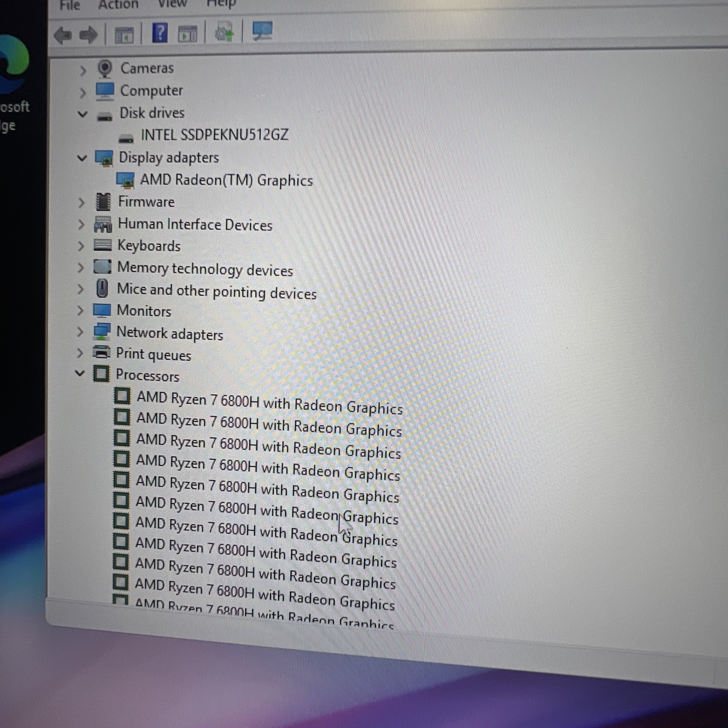This screenshot has height=728, width=728.
Task: Go back using the toolbar Back arrow
Action: pyautogui.click(x=63, y=35)
